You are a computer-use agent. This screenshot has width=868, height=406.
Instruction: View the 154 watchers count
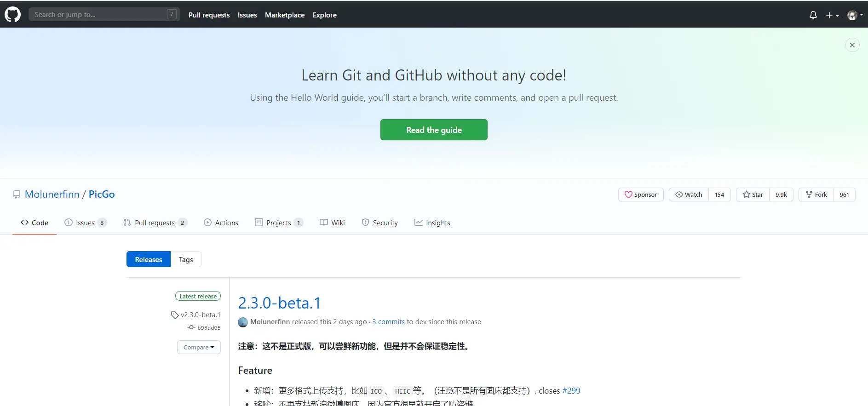coord(719,194)
